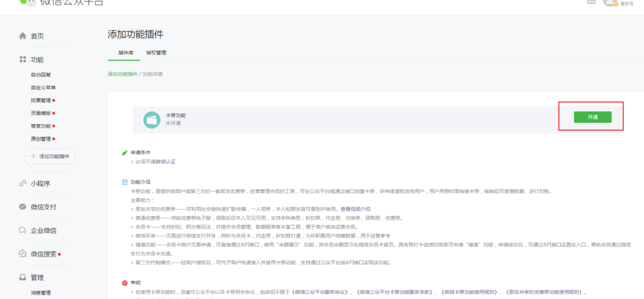Open 首页 in the sidebar
This screenshot has height=299, width=644.
[37, 36]
